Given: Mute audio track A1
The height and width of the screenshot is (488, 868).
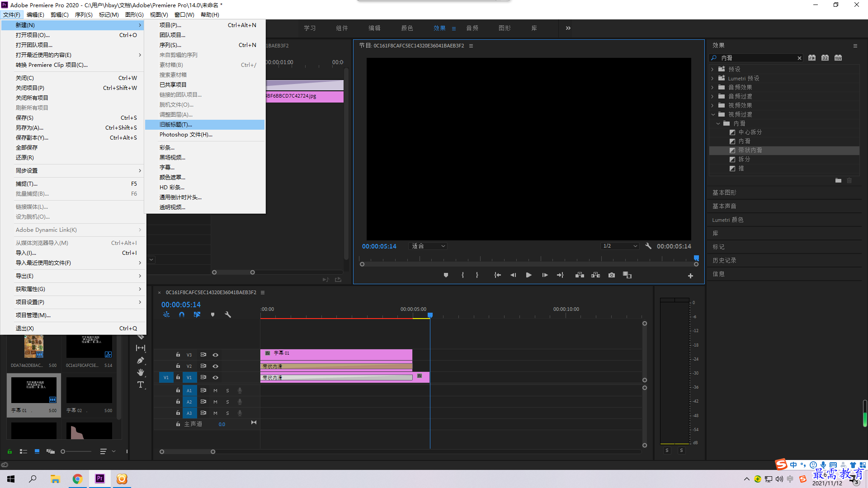Looking at the screenshot, I should coord(216,390).
